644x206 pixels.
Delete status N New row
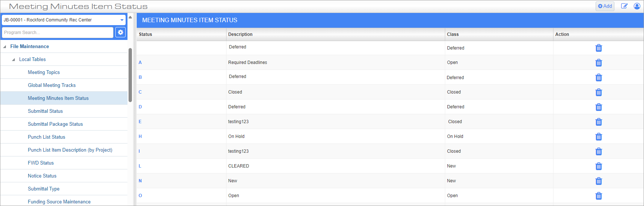click(x=599, y=181)
